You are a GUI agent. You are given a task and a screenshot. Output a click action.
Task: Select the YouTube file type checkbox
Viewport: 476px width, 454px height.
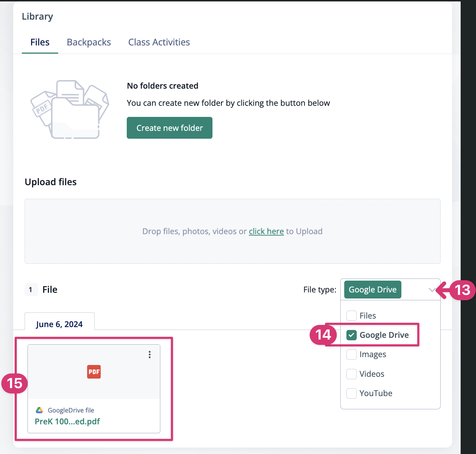352,393
